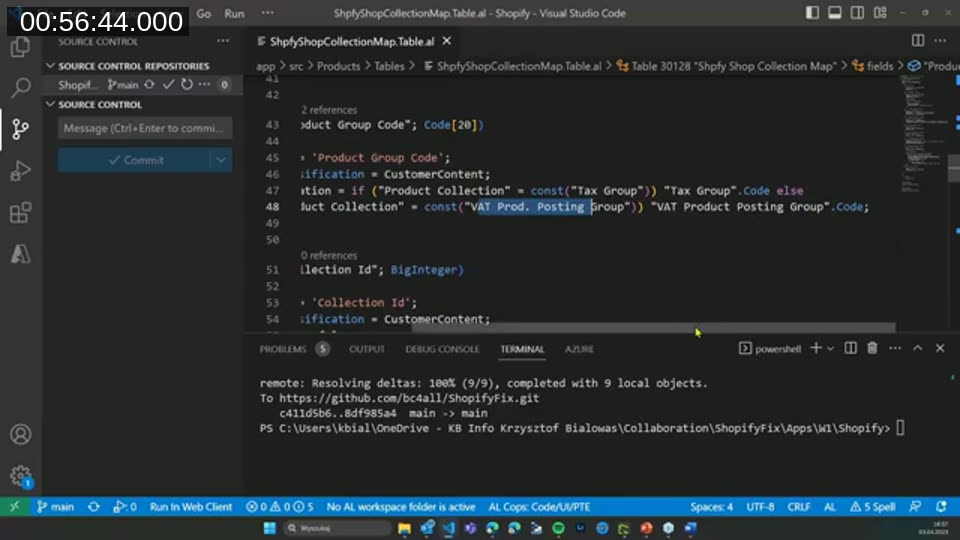Kill terminal with the trash icon
The image size is (960, 540).
[x=872, y=348]
